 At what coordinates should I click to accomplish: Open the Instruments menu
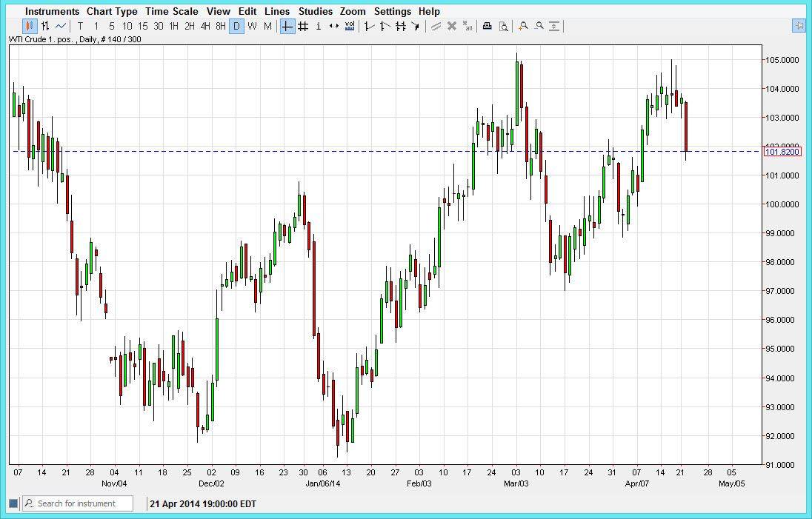[x=50, y=11]
